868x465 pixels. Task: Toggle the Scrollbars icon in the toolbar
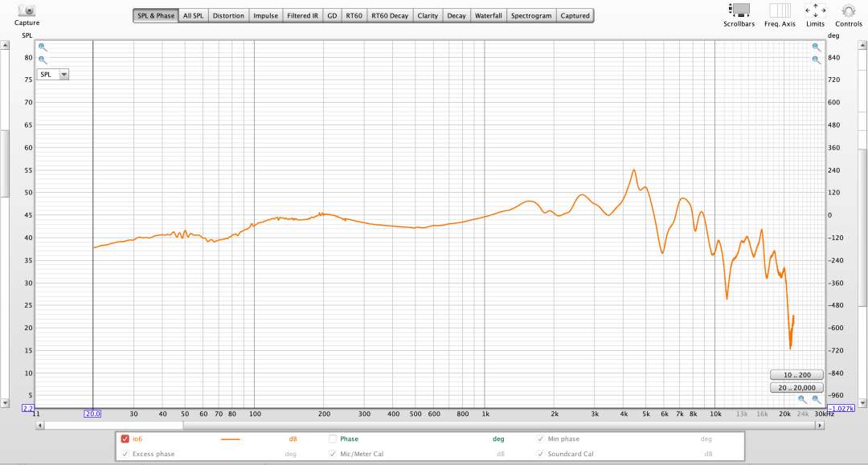pos(739,10)
